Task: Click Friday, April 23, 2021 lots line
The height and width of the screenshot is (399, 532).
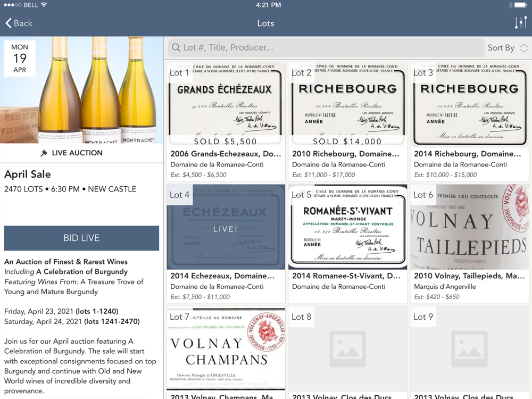Action: 61,311
